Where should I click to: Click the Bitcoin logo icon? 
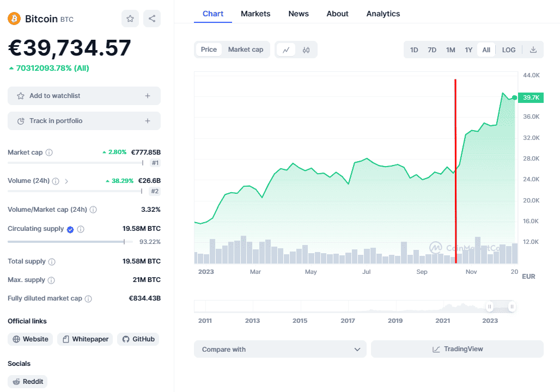[x=14, y=19]
